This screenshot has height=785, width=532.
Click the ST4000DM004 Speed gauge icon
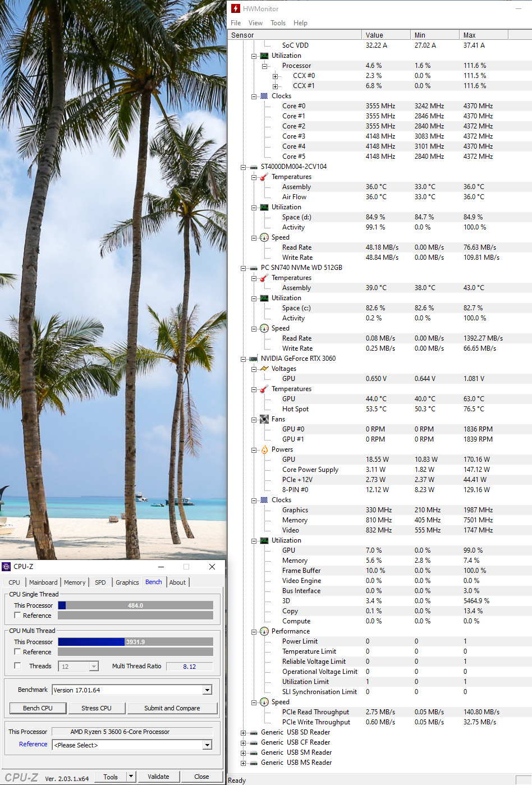[x=264, y=237]
